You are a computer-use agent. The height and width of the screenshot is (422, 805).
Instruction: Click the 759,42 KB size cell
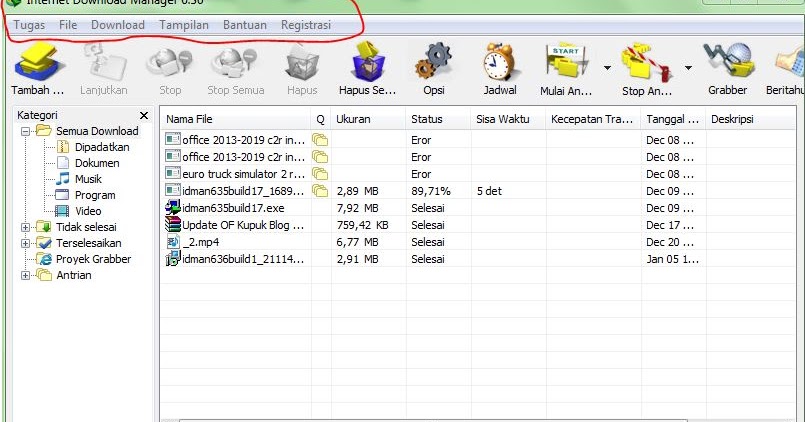(362, 225)
